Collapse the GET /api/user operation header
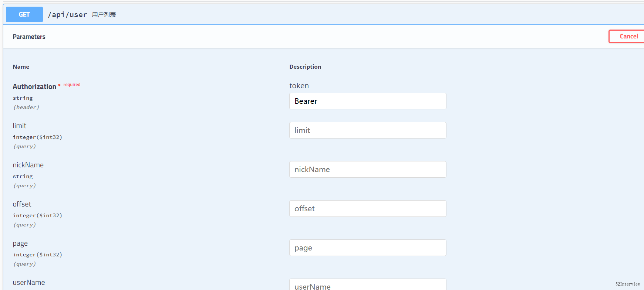Screen dimensions: 644x290 click(x=324, y=14)
